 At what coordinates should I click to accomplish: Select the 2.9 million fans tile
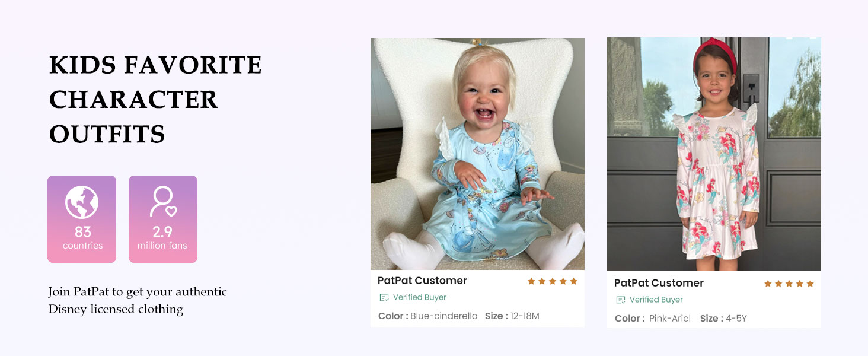point(163,219)
